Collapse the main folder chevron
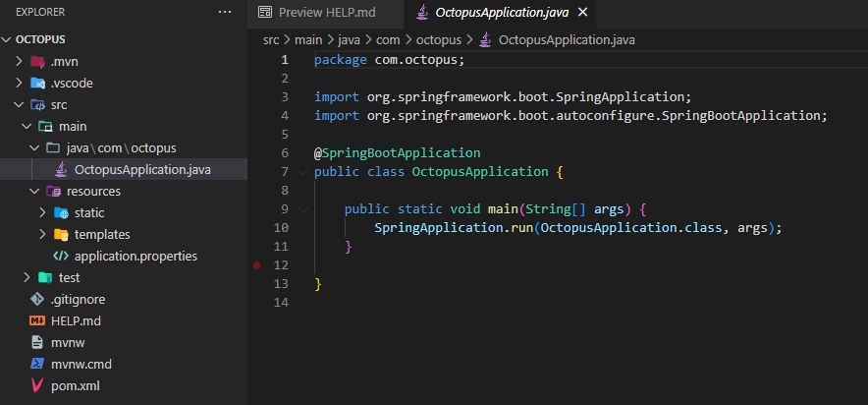Screen dimensions: 868x405 (x=27, y=127)
